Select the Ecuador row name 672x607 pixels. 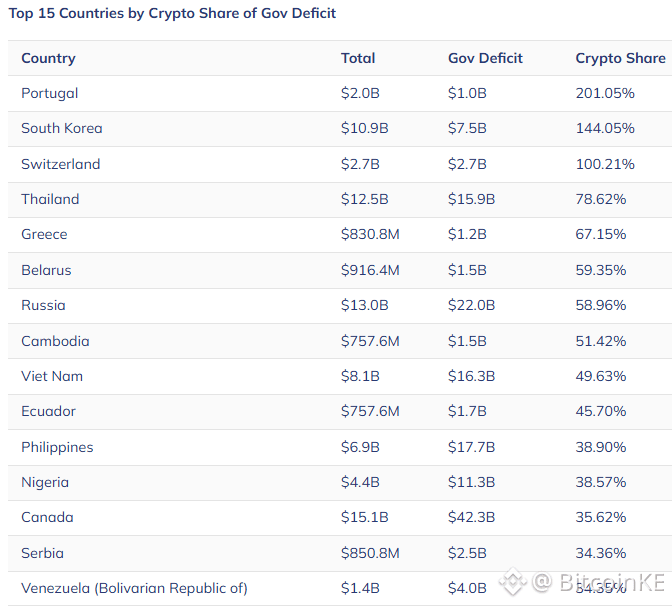point(48,412)
